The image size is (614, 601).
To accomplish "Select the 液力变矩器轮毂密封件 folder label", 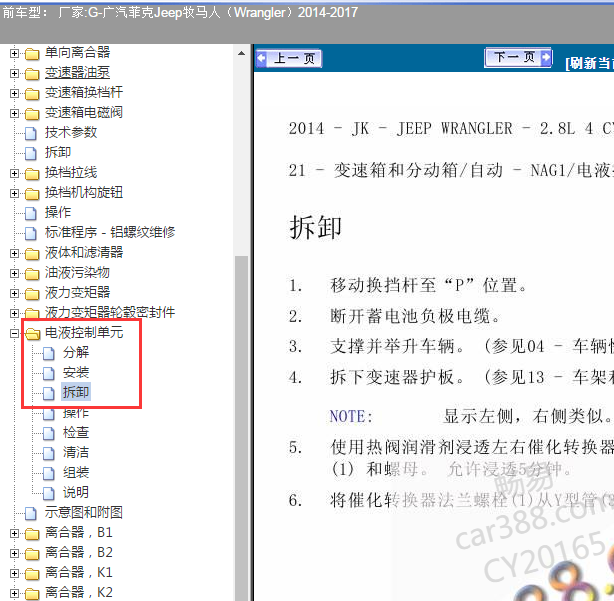I will [110, 312].
